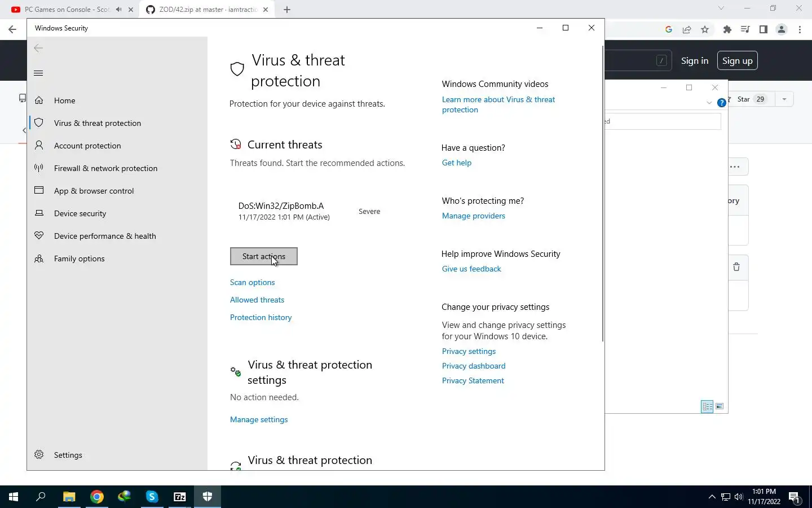
Task: Click GitHub Sign in link
Action: 694,61
